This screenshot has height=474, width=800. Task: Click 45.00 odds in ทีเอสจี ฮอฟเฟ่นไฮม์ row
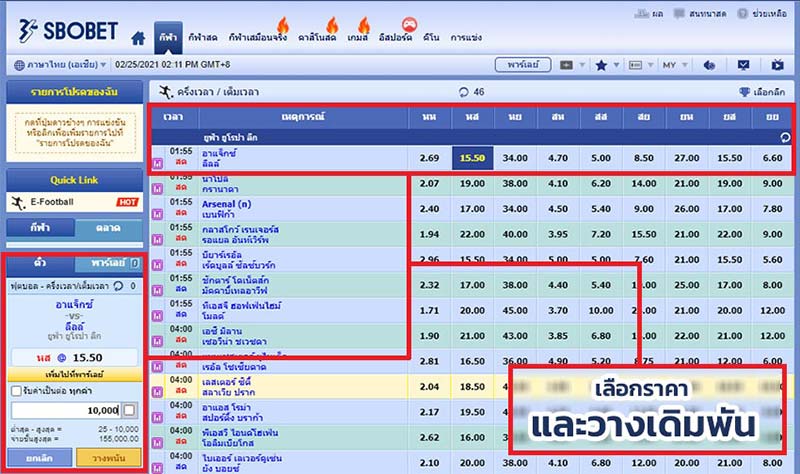tap(515, 310)
